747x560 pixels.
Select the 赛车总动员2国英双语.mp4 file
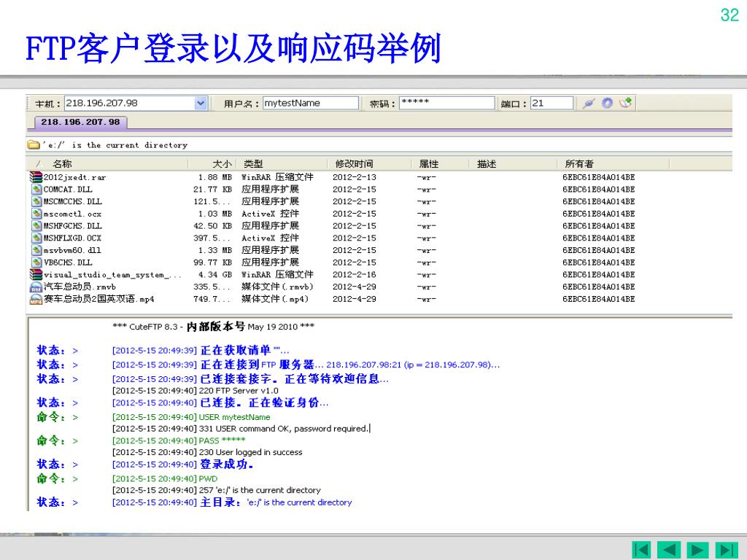point(98,299)
